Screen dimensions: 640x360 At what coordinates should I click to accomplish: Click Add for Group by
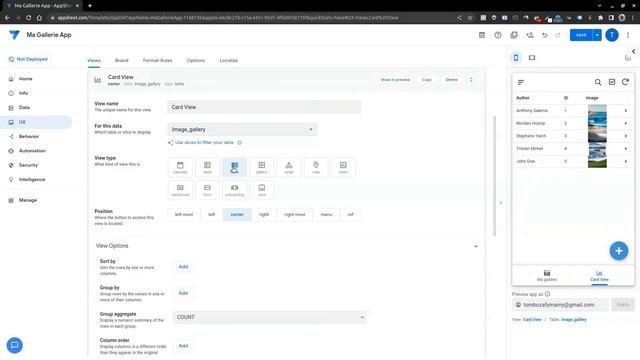coord(183,293)
